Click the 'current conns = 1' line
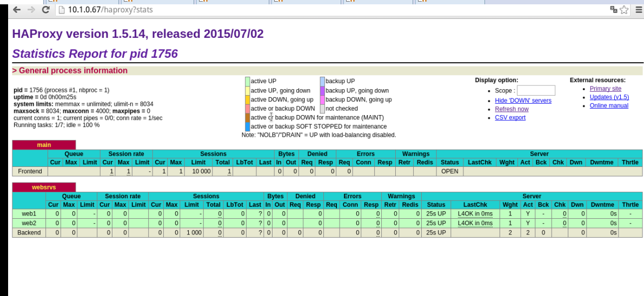Viewport: 644px width, 296px height. pyautogui.click(x=88, y=118)
